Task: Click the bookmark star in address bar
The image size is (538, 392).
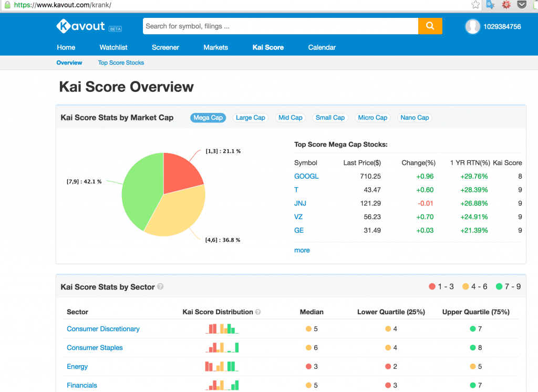Action: tap(475, 5)
